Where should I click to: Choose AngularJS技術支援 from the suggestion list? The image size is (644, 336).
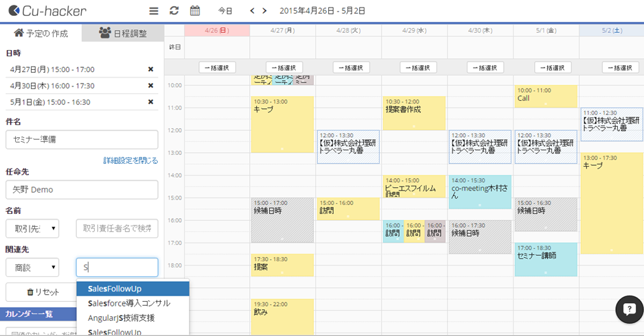(x=122, y=318)
